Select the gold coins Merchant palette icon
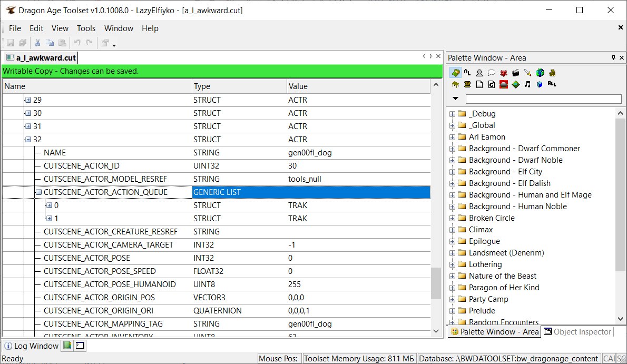Image resolution: width=627 pixels, height=364 pixels. pos(552,72)
